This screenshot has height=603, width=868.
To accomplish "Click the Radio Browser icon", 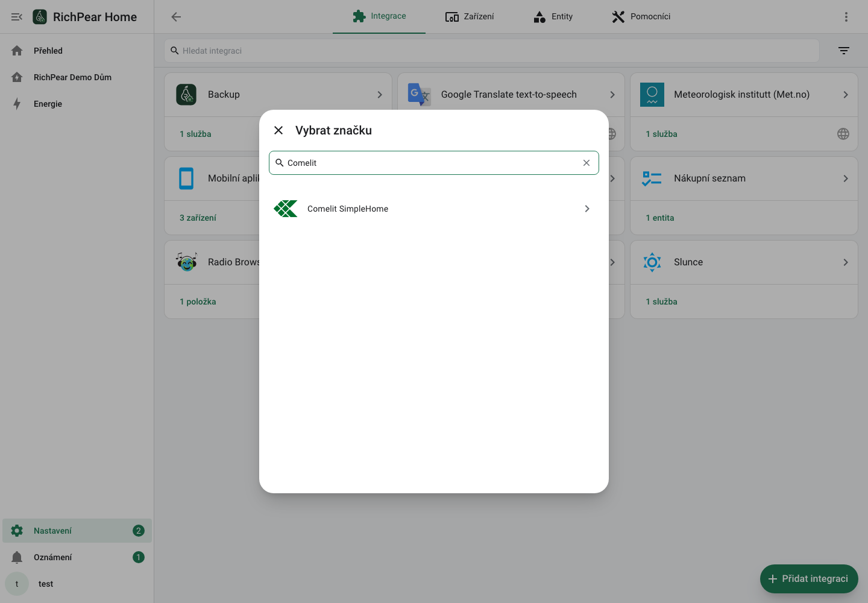I will [x=186, y=262].
